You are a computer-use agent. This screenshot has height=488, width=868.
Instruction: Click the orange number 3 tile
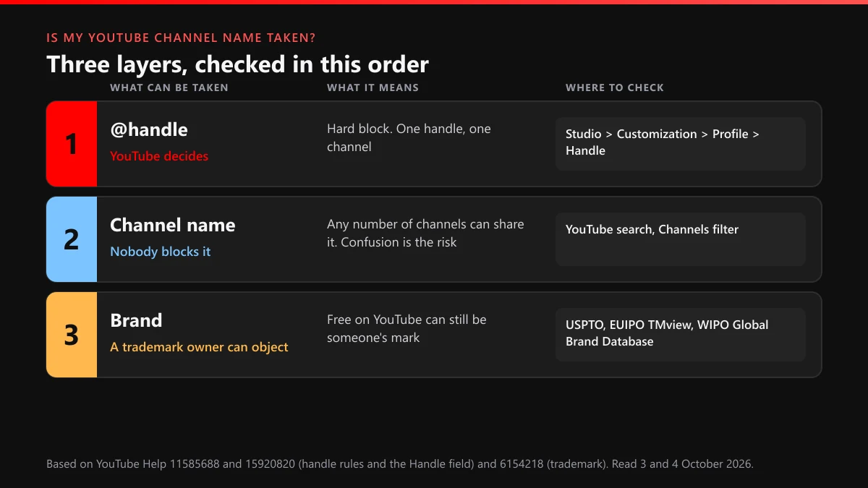[x=72, y=335]
